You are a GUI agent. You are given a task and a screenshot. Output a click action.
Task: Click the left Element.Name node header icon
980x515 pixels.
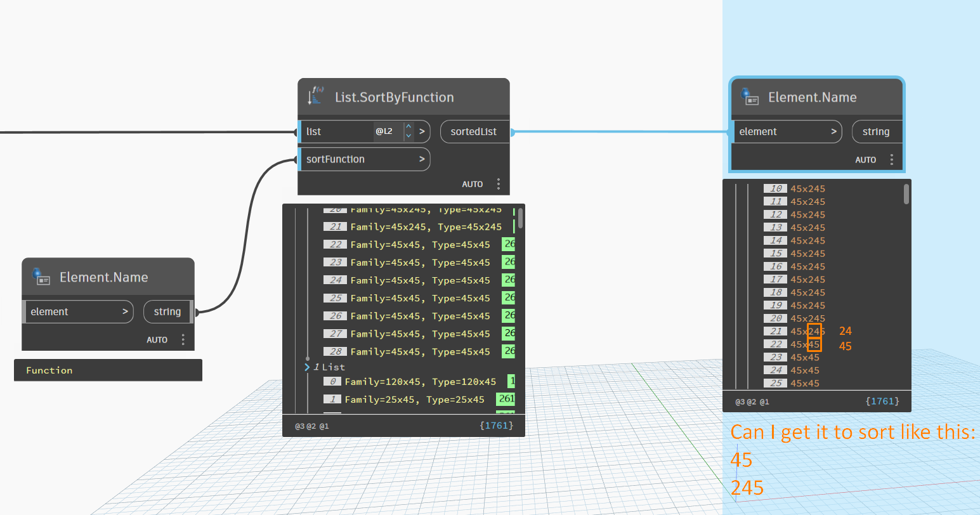pos(41,277)
